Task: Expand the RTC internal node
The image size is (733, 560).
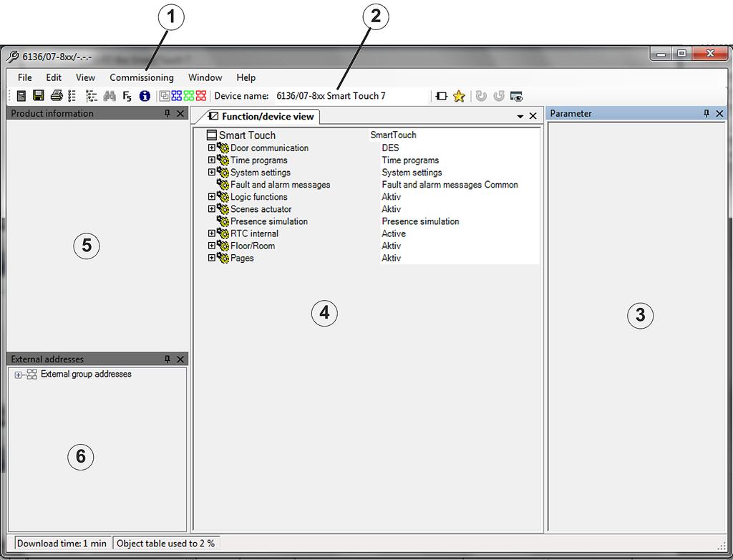Action: (x=212, y=233)
